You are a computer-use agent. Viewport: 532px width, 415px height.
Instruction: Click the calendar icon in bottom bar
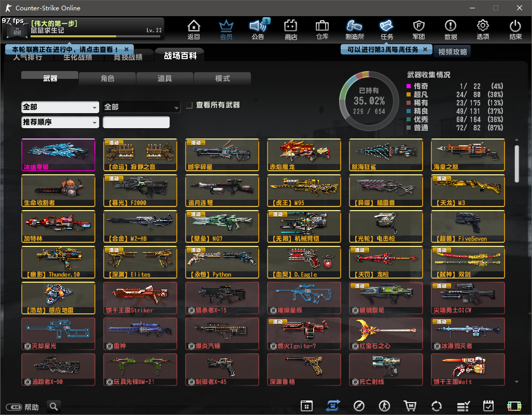[x=306, y=406]
